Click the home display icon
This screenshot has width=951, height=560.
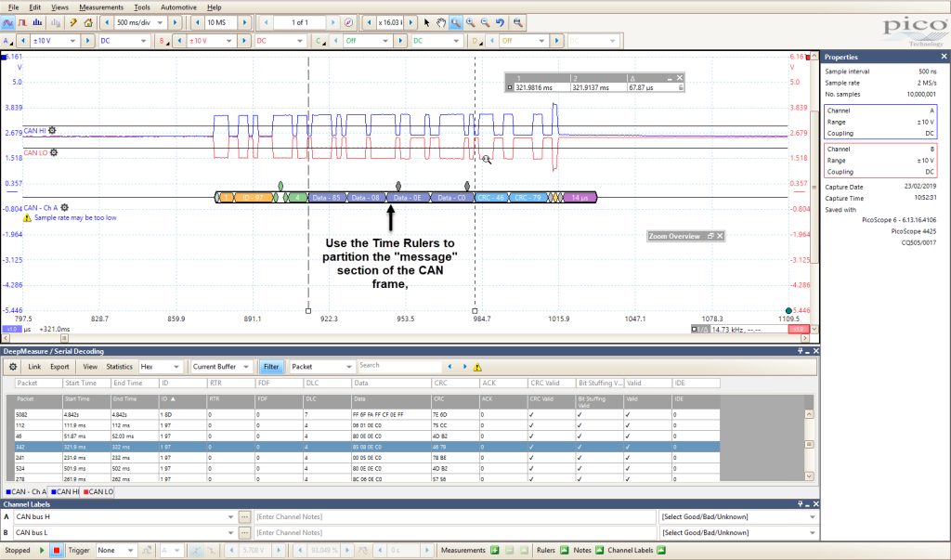(x=88, y=22)
